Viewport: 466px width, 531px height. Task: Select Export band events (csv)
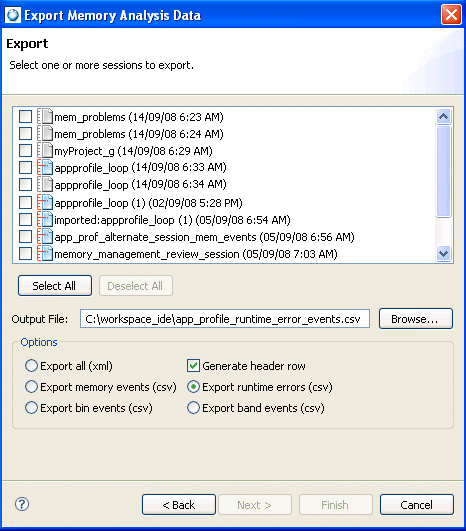(x=193, y=408)
